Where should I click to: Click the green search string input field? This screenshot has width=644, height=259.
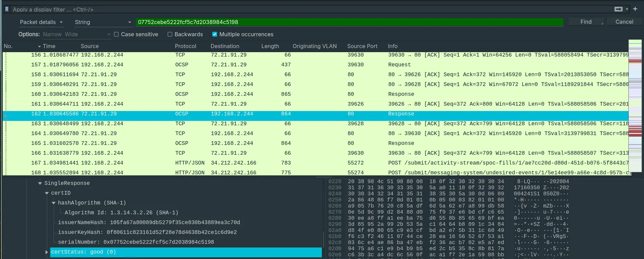point(349,22)
